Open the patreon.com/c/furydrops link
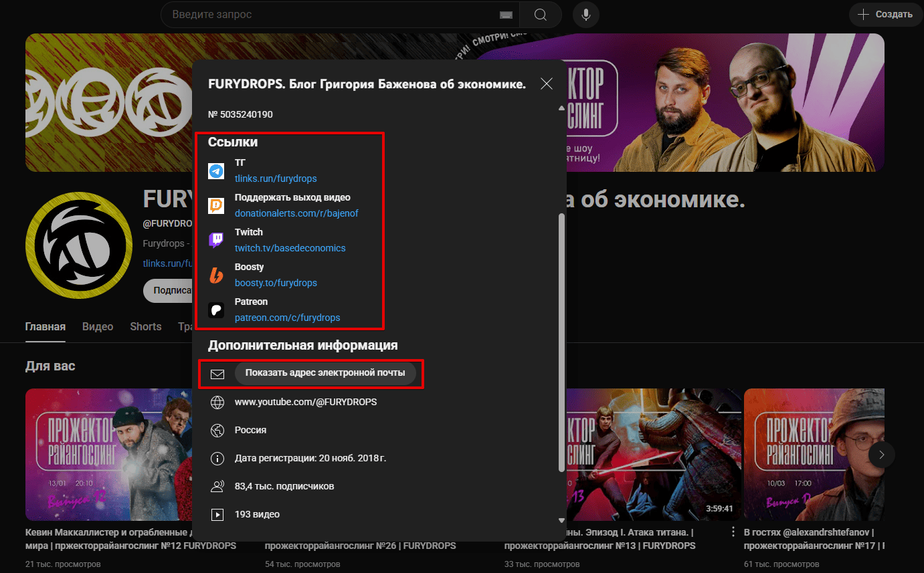This screenshot has width=924, height=573. point(288,318)
